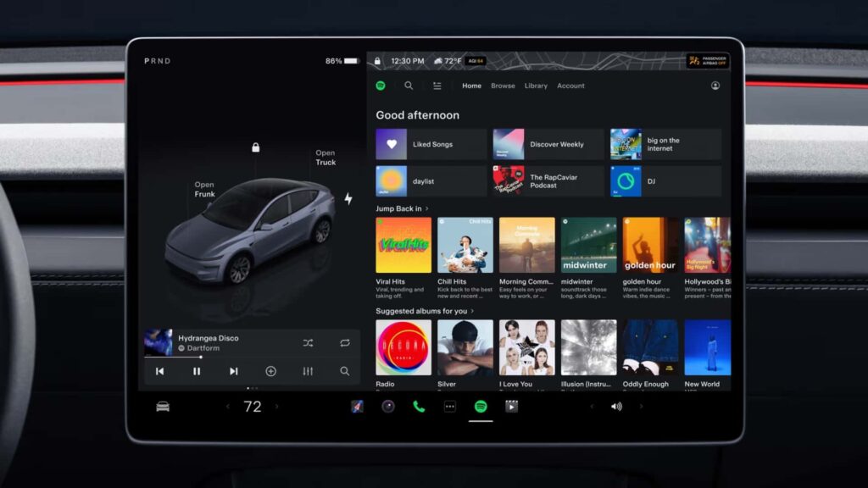Image resolution: width=868 pixels, height=488 pixels.
Task: Expand Suggested albums for you section
Action: [x=425, y=311]
